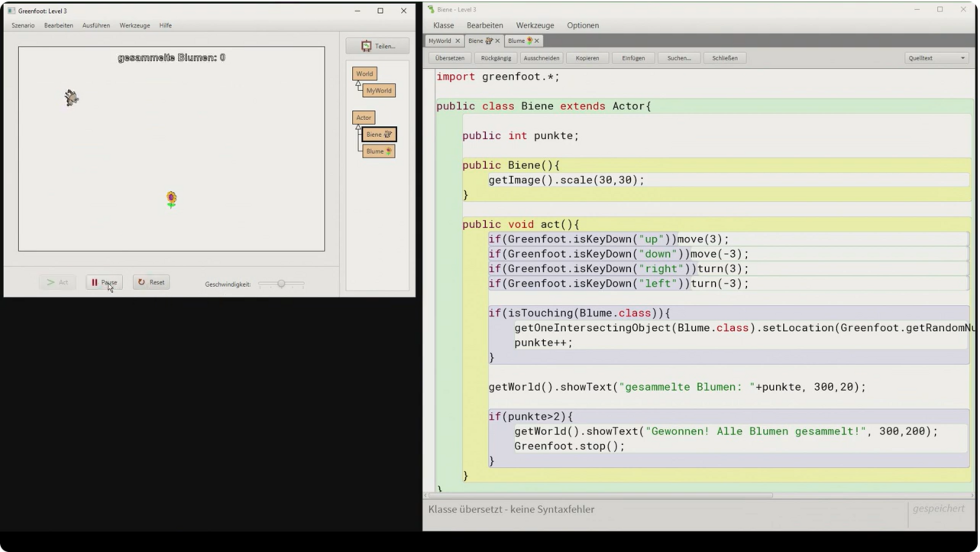This screenshot has width=980, height=552.
Task: Select the Blume class in diagram
Action: (378, 151)
